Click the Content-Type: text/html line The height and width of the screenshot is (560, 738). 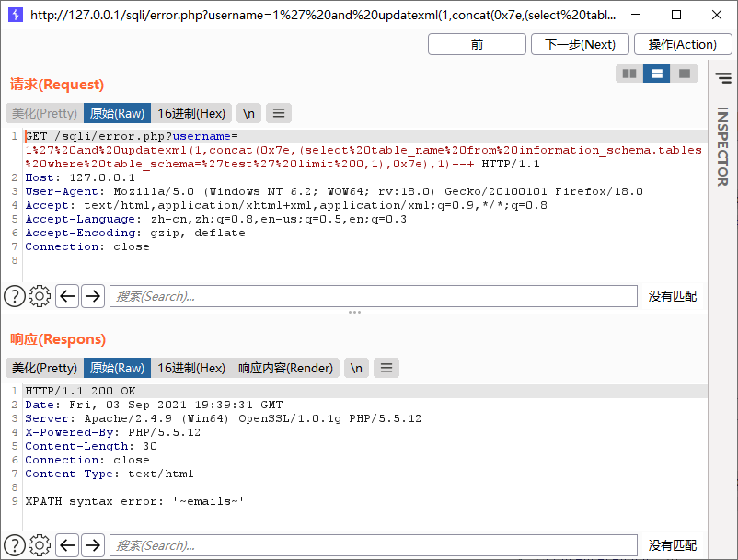click(110, 474)
